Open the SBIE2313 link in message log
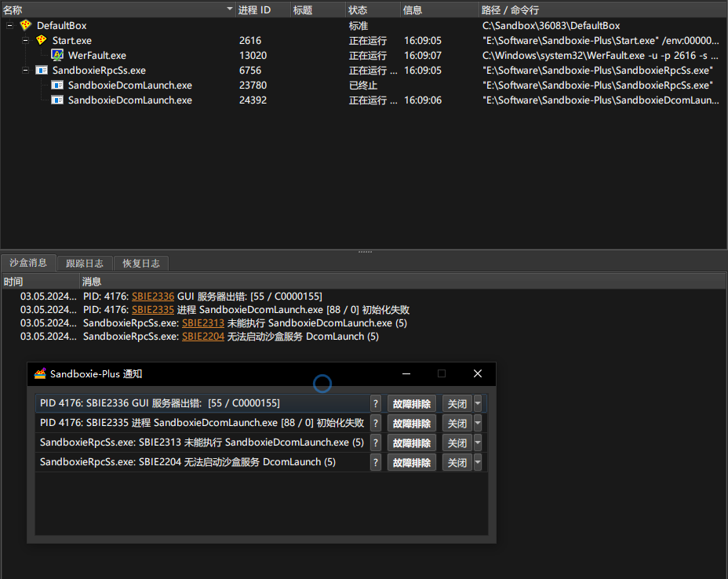 point(202,323)
